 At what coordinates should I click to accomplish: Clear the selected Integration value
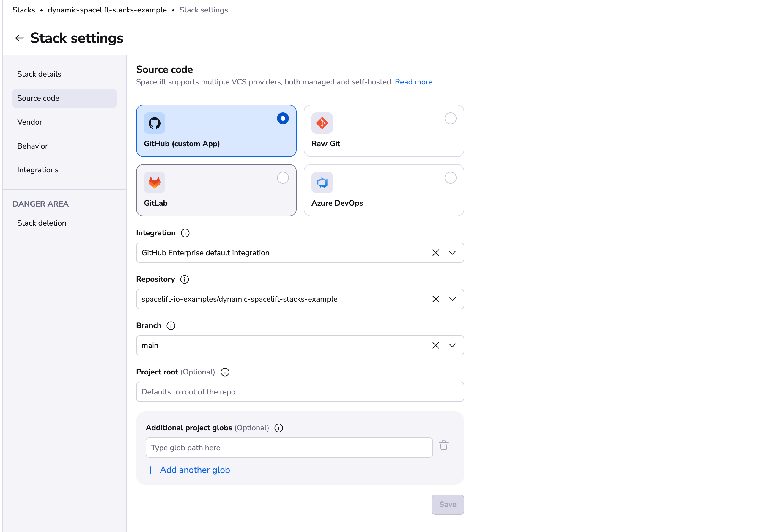pyautogui.click(x=435, y=253)
